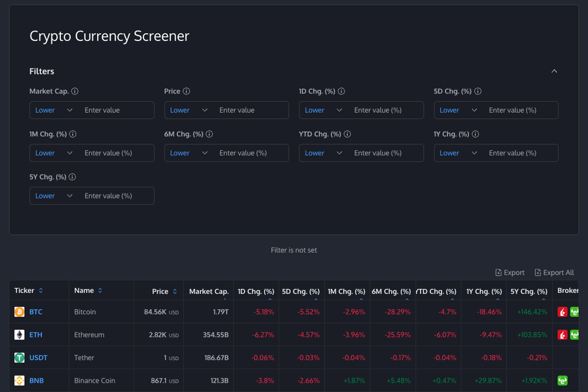Click the Price filter value input field
Screen dimensions: 588x392
point(250,110)
